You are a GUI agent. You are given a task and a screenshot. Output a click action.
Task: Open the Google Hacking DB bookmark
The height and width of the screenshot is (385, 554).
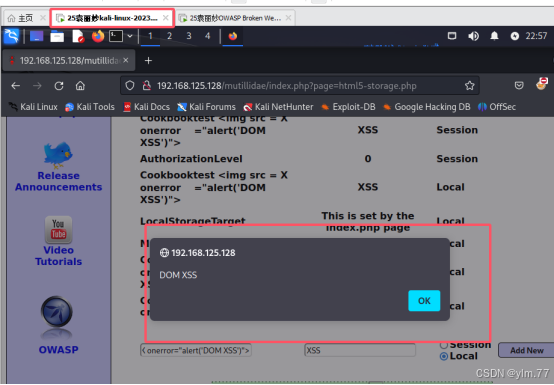426,107
